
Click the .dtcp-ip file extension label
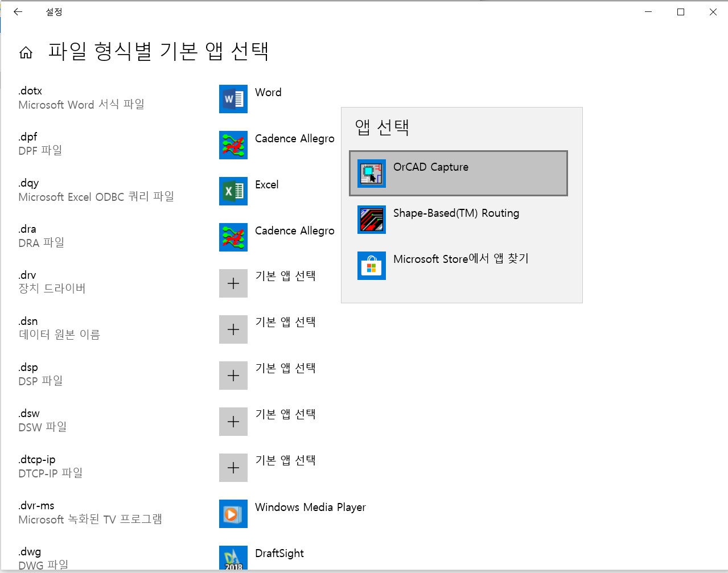point(37,460)
